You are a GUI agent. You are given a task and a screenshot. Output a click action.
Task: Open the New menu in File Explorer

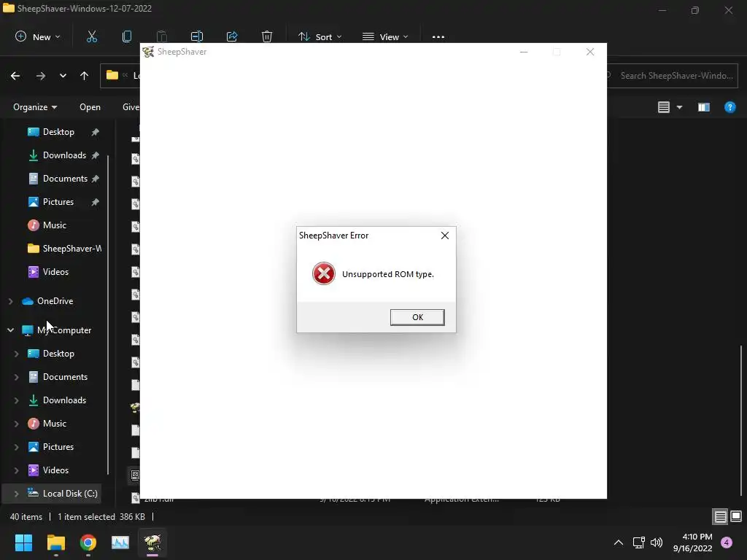[38, 36]
